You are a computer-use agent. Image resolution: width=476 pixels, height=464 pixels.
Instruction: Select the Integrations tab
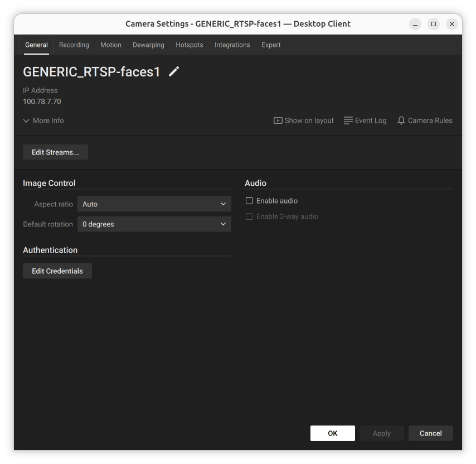tap(232, 45)
